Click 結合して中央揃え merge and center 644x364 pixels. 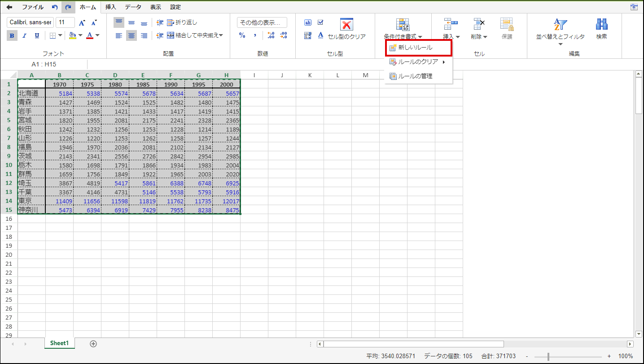tap(193, 35)
